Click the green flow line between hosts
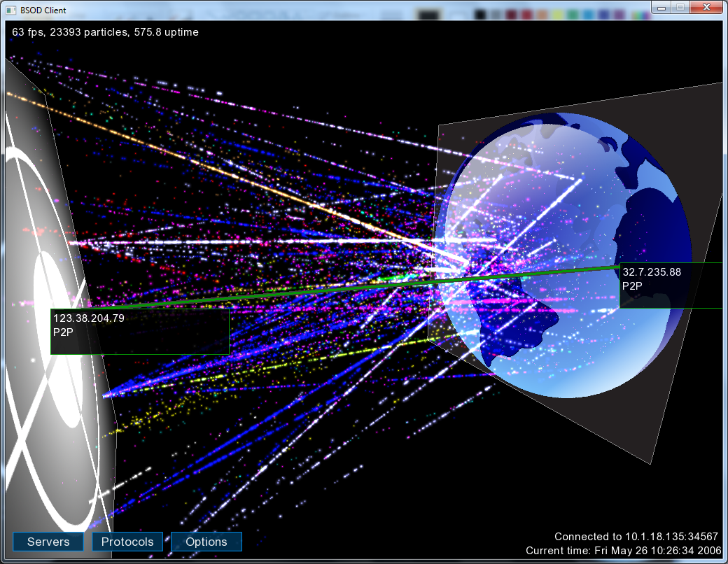The image size is (728, 564). coord(350,288)
